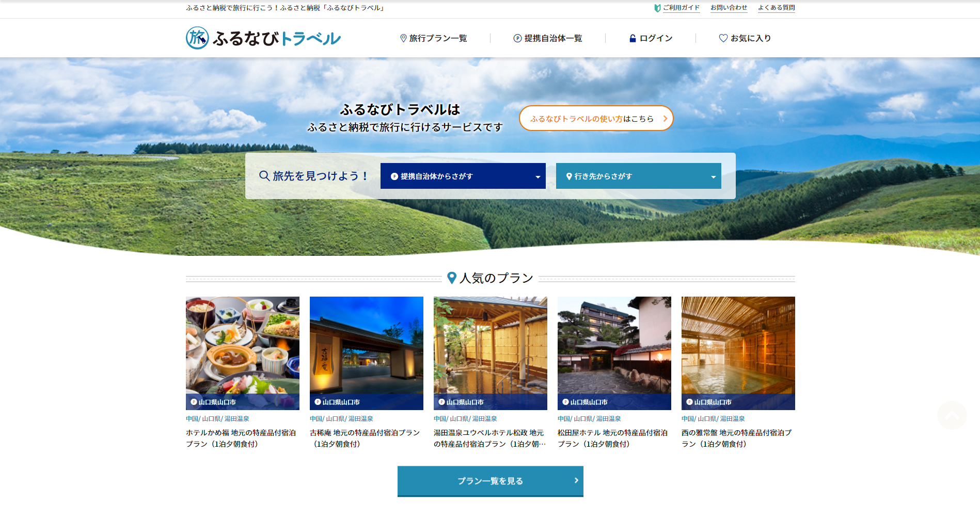The height and width of the screenshot is (521, 980).
Task: Click the top tagline ふるさと納税で旅行に行こう text
Action: 285,8
